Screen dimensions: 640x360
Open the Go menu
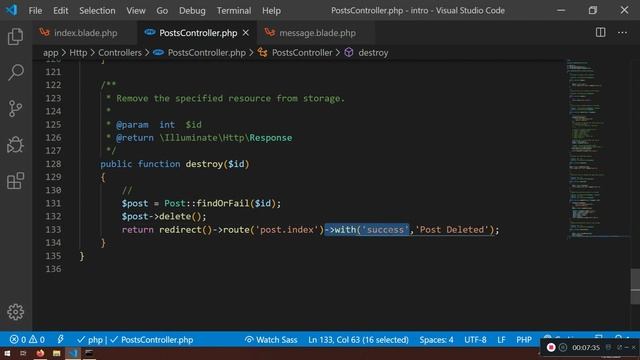point(162,11)
